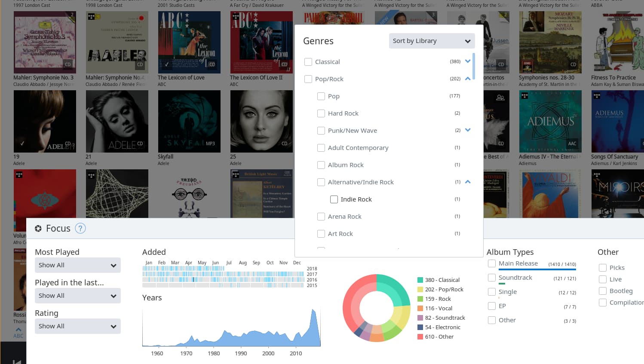Image resolution: width=644 pixels, height=364 pixels.
Task: Open The Lexicon of Love album title link
Action: pyautogui.click(x=181, y=78)
